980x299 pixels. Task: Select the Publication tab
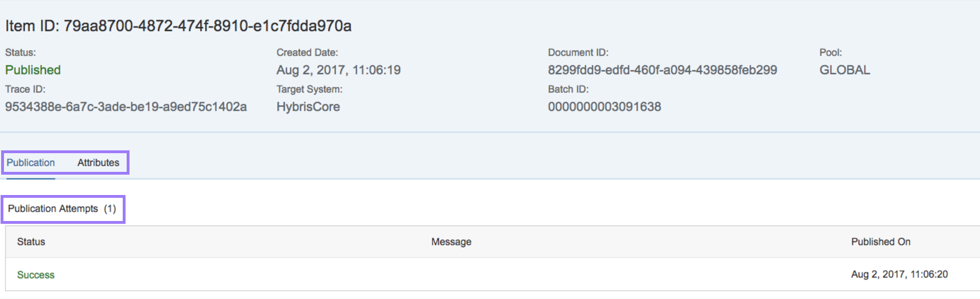[x=31, y=163]
